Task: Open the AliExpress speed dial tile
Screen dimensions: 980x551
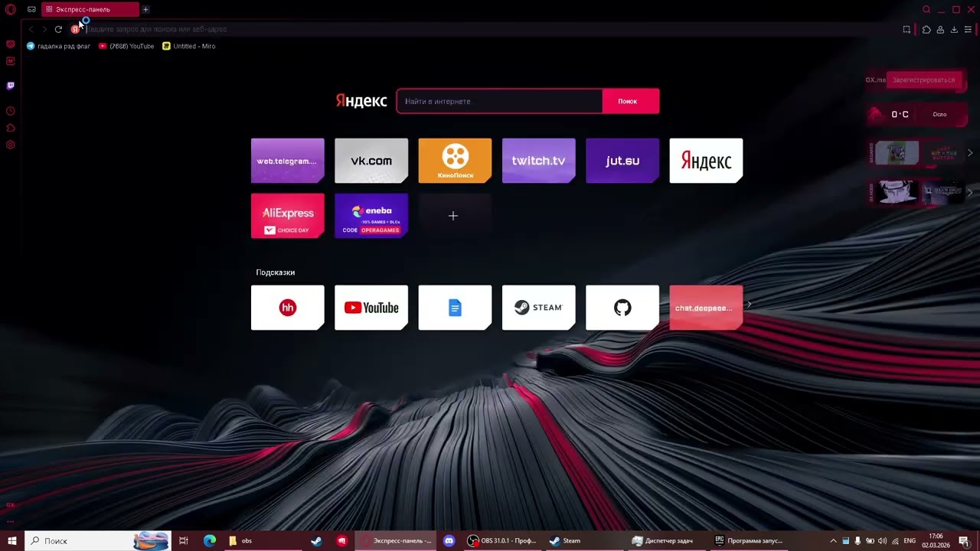Action: tap(287, 216)
